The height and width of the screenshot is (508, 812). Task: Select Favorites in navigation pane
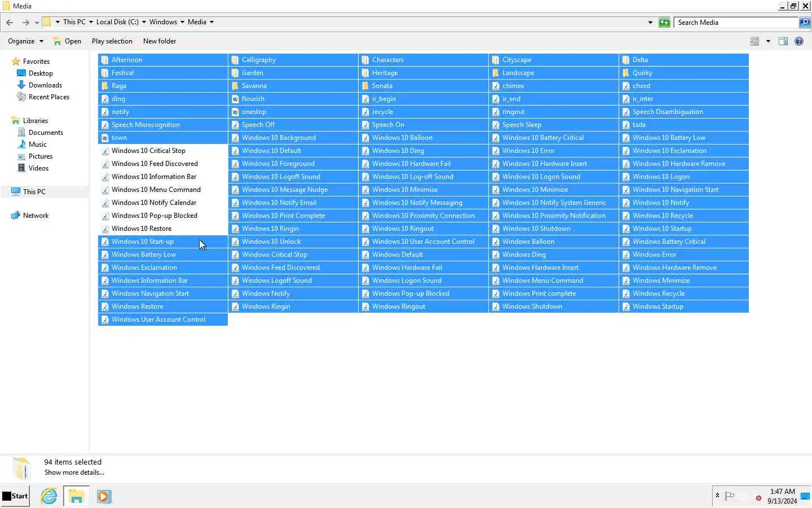point(36,62)
